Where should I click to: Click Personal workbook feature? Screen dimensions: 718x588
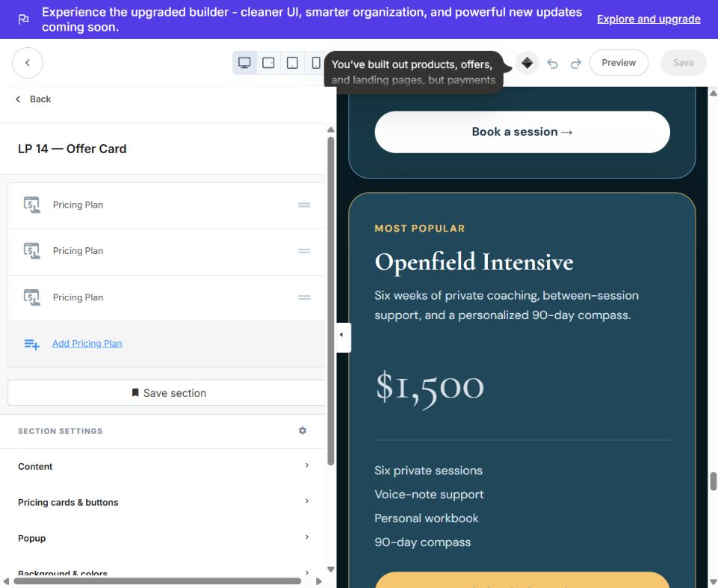427,519
